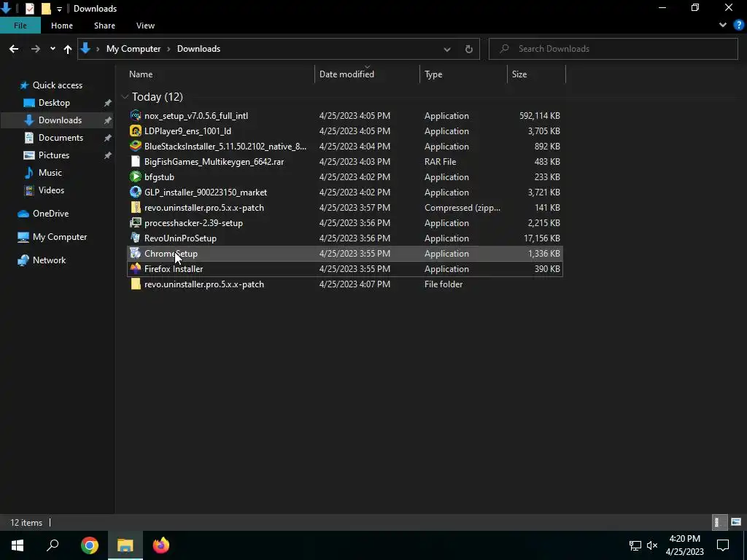Open the network tray icon
The height and width of the screenshot is (560, 747).
point(635,545)
